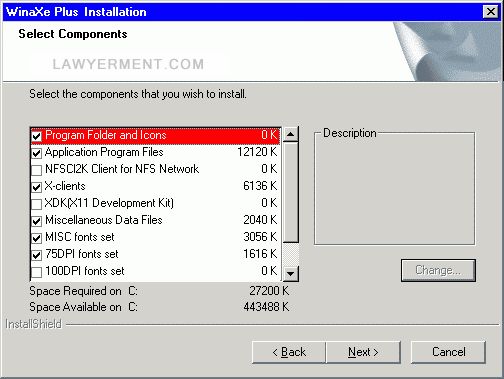Image resolution: width=504 pixels, height=379 pixels.
Task: Click the '1616 K' size value
Action: click(x=260, y=254)
